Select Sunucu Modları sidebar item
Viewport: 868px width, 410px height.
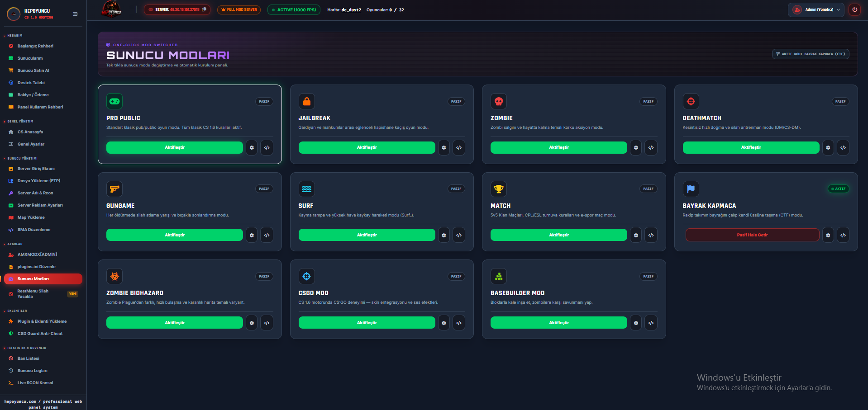click(x=43, y=279)
